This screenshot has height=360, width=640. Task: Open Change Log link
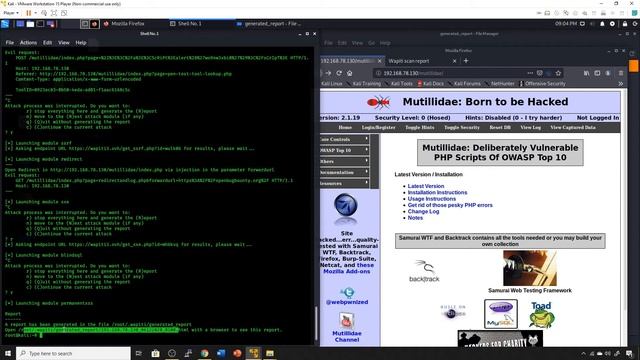coord(423,211)
